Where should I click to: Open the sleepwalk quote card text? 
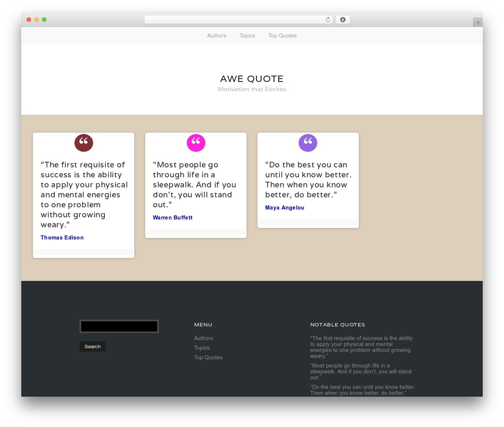click(x=195, y=185)
